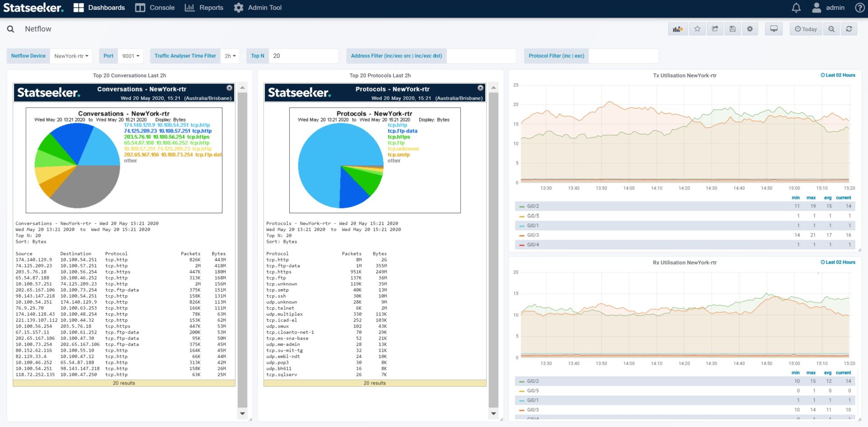The image size is (868, 427).
Task: Click the 20 results bar under Protocols
Action: (375, 383)
